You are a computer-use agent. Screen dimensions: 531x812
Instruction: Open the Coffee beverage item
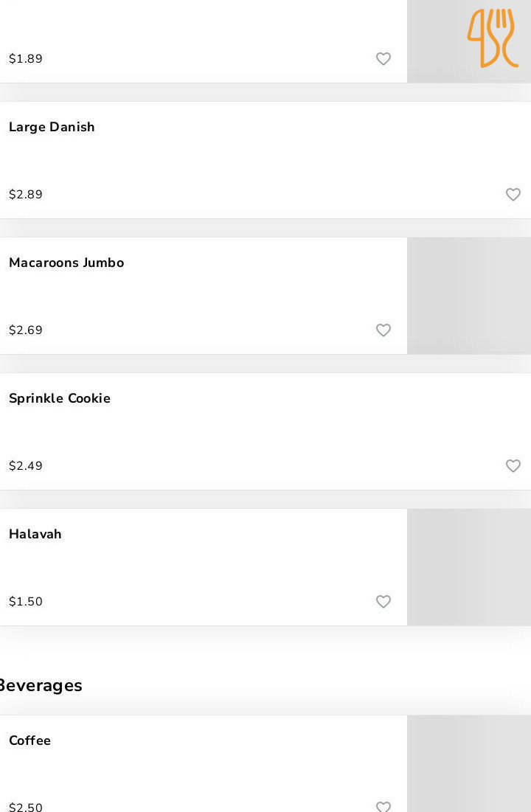pyautogui.click(x=30, y=740)
